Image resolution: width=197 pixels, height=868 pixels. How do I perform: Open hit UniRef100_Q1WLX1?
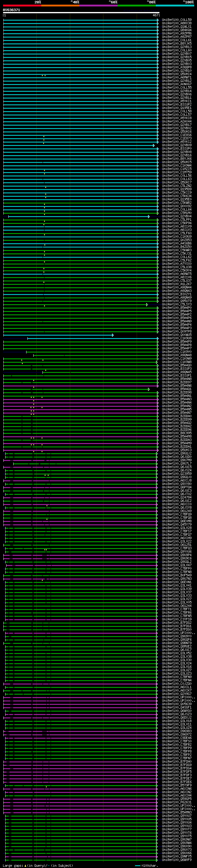[177, 26]
